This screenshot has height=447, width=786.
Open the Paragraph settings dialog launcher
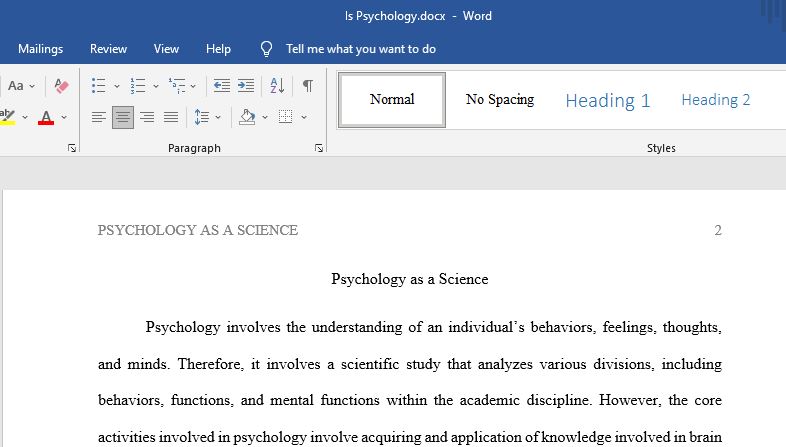click(x=319, y=148)
